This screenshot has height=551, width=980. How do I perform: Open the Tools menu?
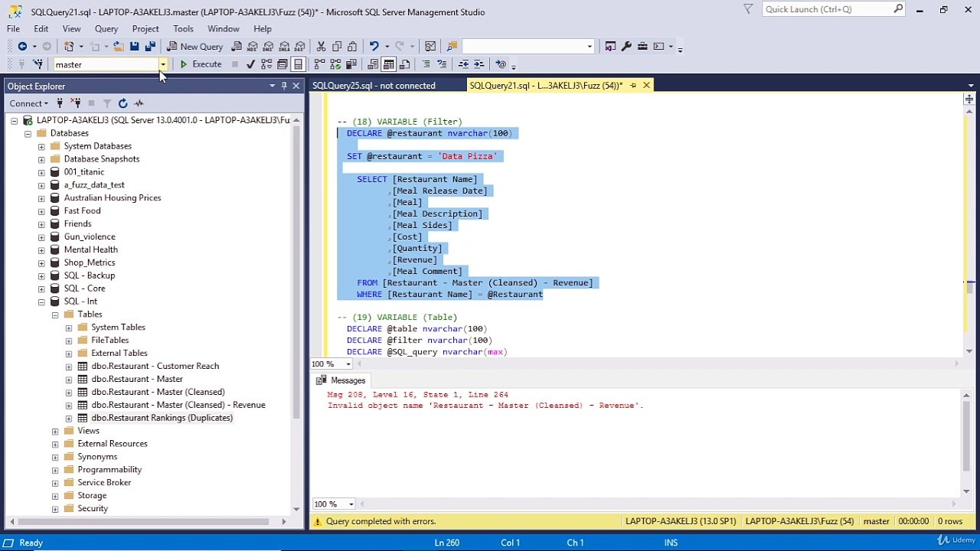183,29
